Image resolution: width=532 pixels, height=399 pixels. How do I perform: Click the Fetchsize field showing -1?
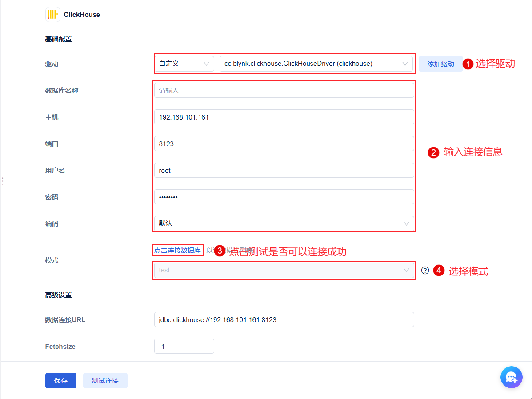(184, 347)
